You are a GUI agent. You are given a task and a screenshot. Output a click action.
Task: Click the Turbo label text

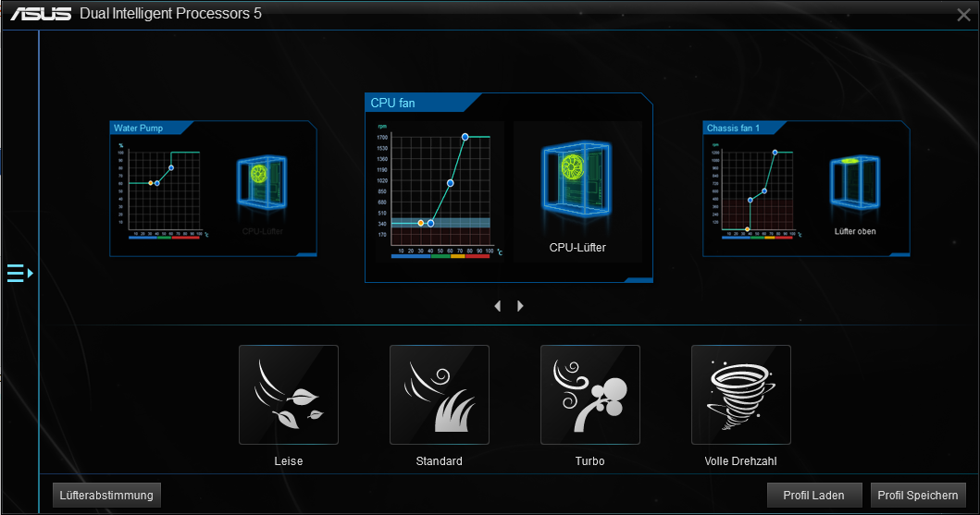pos(590,461)
